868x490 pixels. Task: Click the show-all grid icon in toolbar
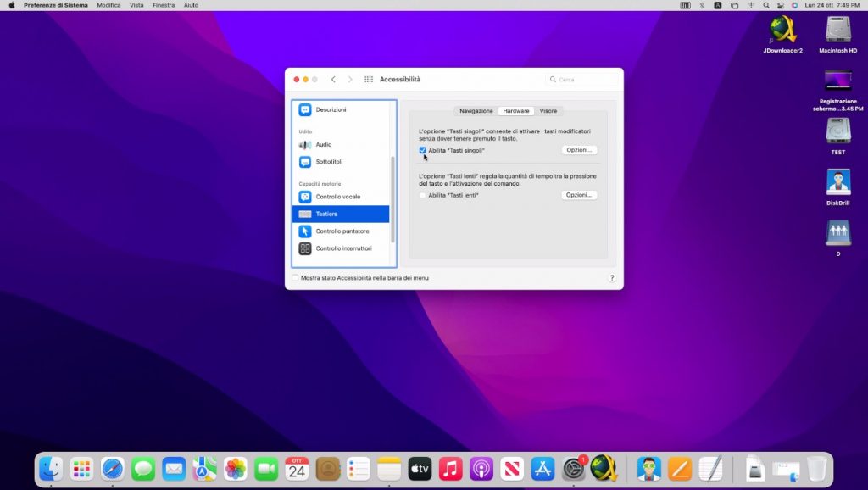coord(369,80)
